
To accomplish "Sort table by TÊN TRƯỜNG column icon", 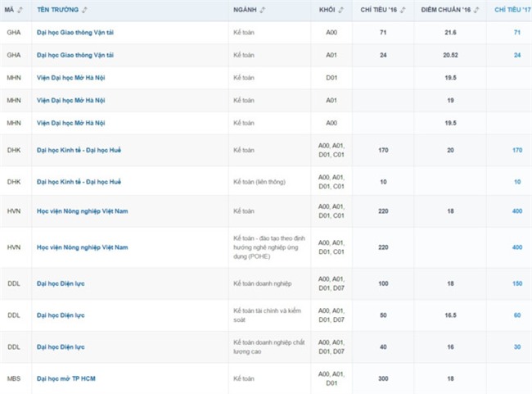I will pyautogui.click(x=84, y=10).
